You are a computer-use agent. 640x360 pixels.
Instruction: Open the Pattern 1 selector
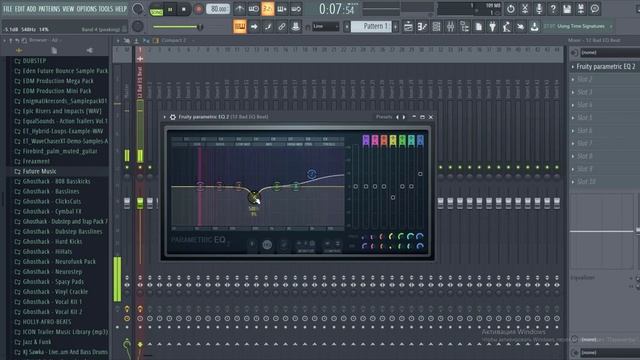[371, 27]
